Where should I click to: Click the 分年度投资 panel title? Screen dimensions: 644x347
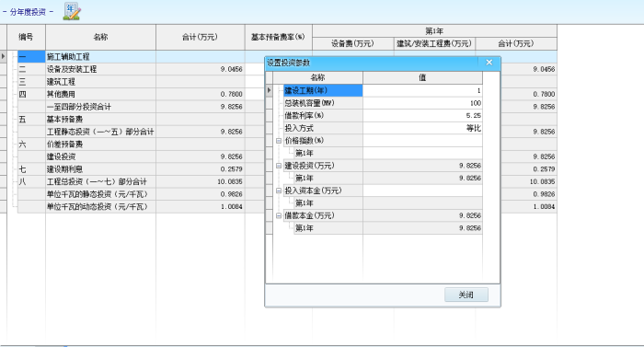point(28,12)
